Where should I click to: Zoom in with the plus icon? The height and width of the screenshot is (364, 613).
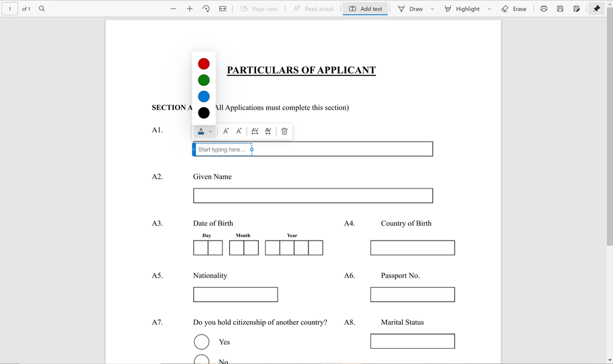pos(190,9)
